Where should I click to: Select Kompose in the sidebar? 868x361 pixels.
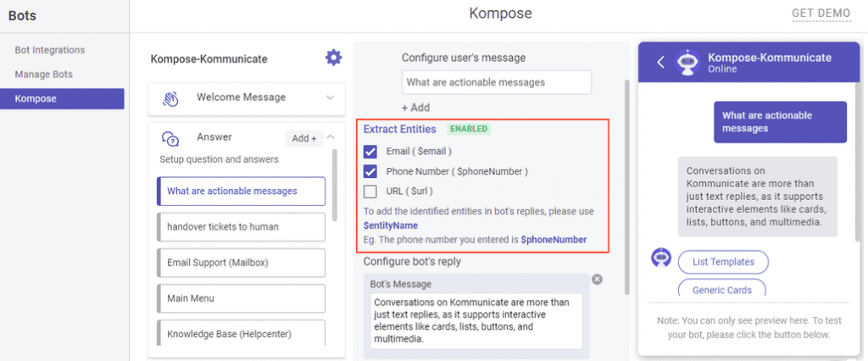coord(62,98)
